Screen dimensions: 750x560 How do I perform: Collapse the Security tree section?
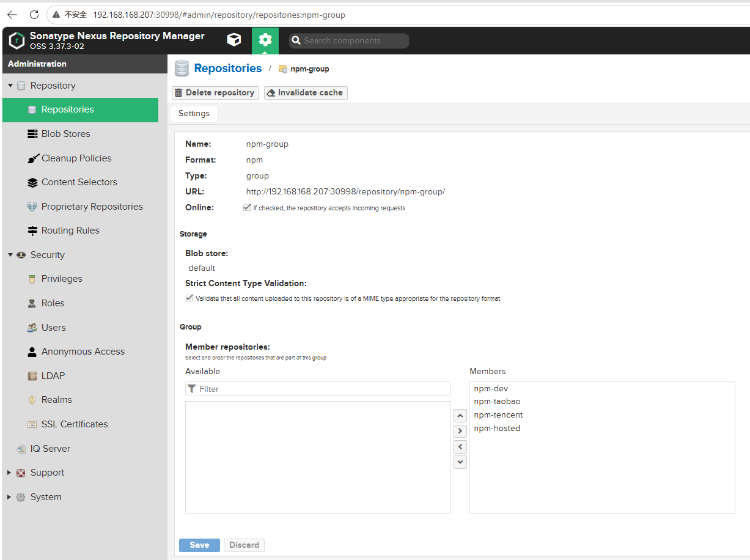coord(10,255)
